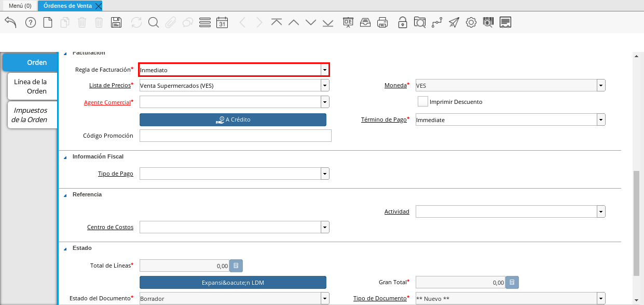Screen dimensions: 644x305
Task: Click the paper plane Request icon
Action: tap(454, 22)
